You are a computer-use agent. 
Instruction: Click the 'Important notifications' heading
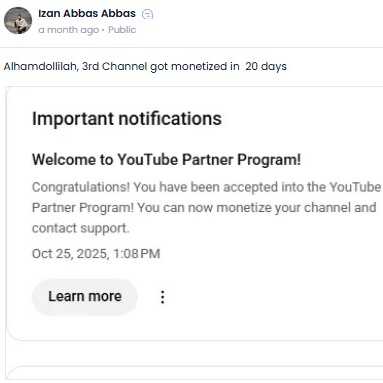tap(127, 119)
